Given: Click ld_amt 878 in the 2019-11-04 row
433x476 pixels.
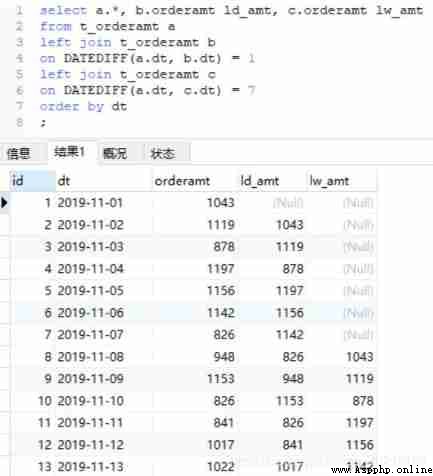Looking at the screenshot, I should (293, 269).
